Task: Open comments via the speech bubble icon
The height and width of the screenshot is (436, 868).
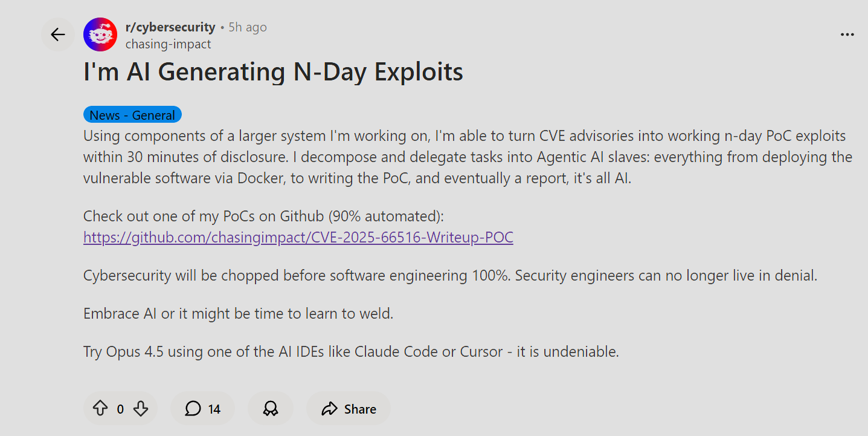Action: coord(193,409)
